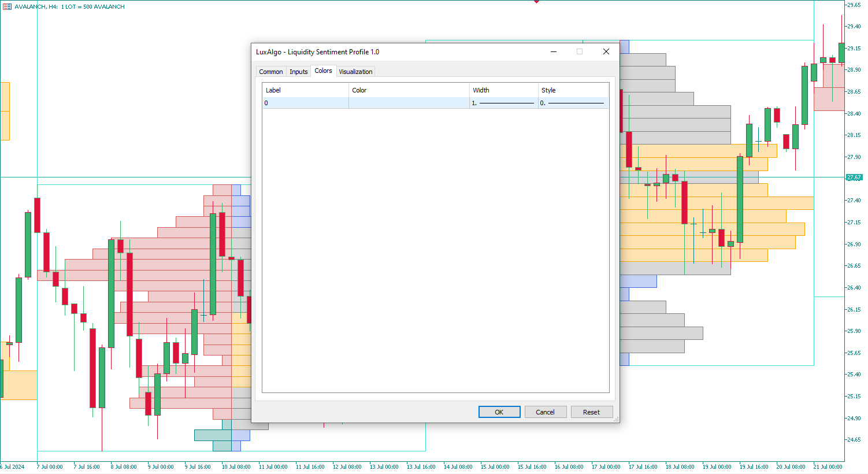Open the Style dropdown for row 0

coord(573,103)
